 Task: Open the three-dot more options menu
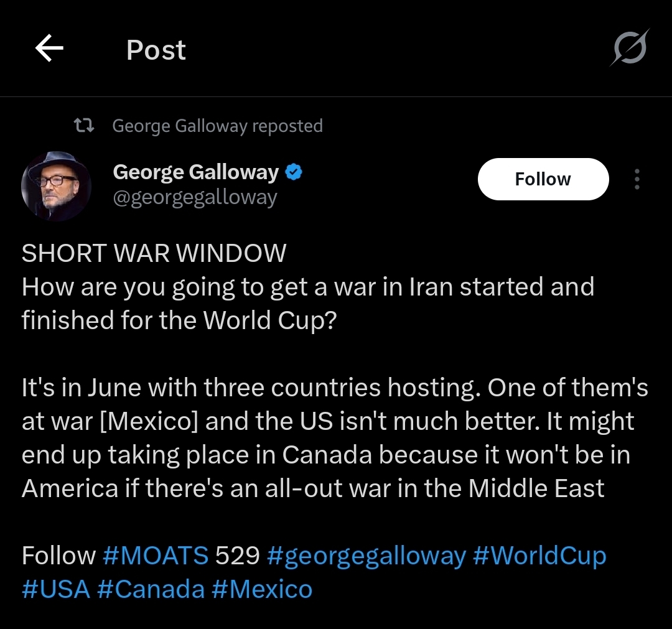coord(637,179)
